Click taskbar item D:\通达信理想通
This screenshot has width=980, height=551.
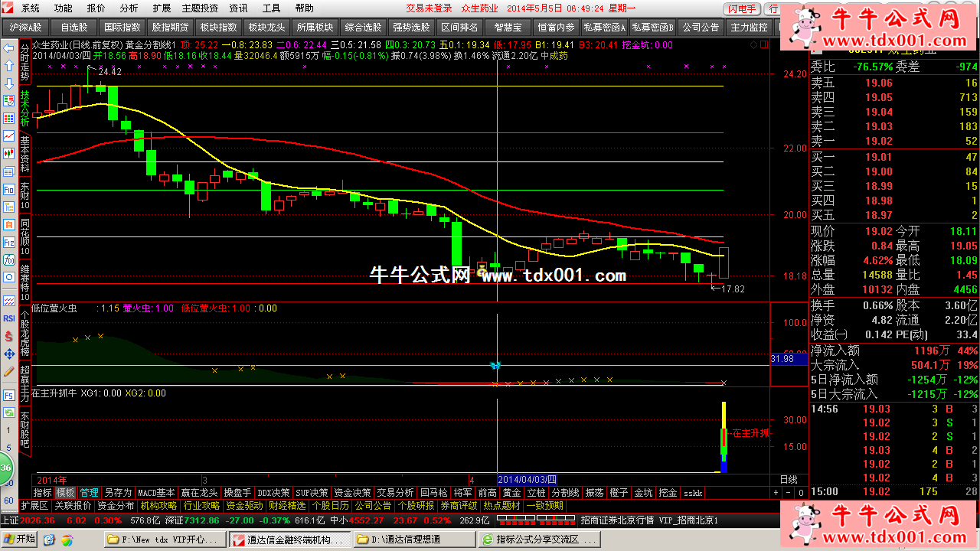click(414, 540)
